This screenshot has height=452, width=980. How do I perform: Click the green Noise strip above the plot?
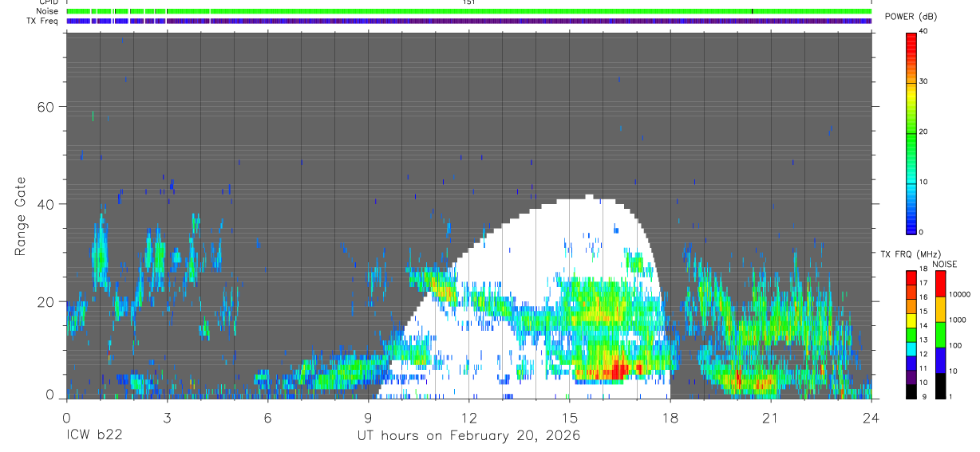click(x=468, y=11)
